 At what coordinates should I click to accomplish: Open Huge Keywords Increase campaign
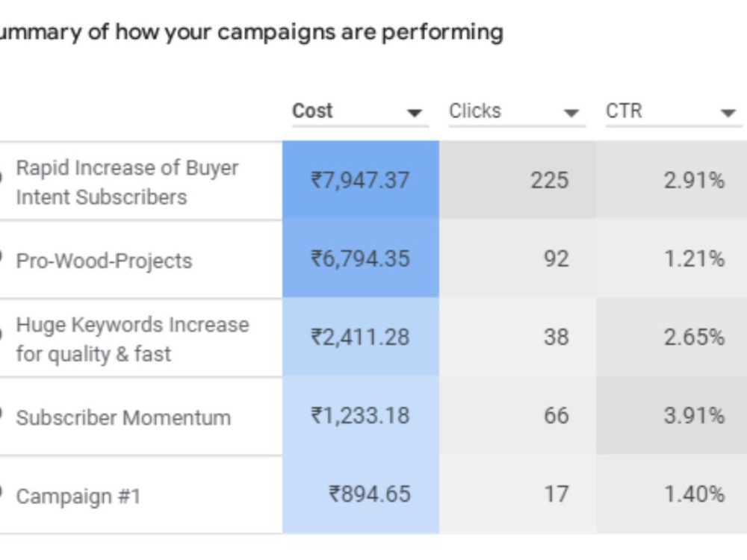(132, 339)
